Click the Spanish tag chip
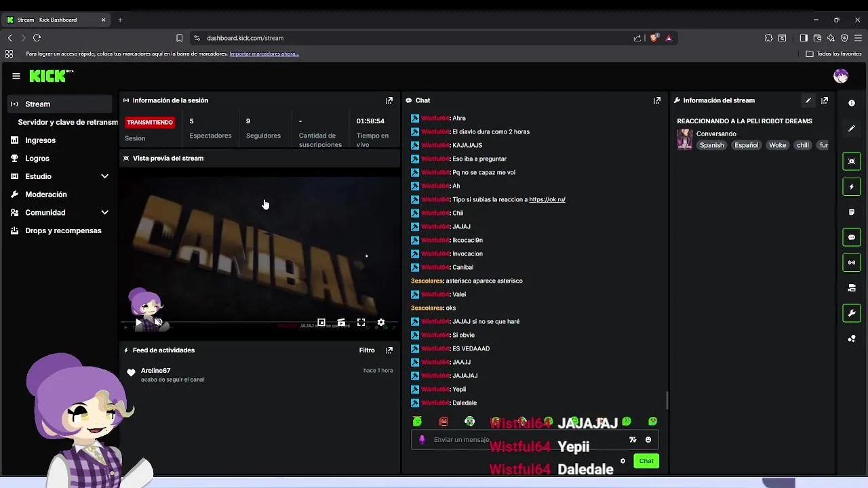 click(712, 145)
